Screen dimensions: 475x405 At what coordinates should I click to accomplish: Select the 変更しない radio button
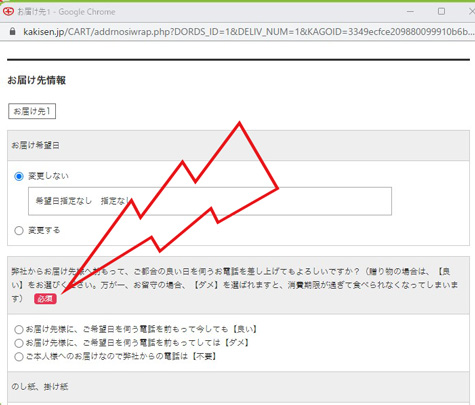coord(19,176)
